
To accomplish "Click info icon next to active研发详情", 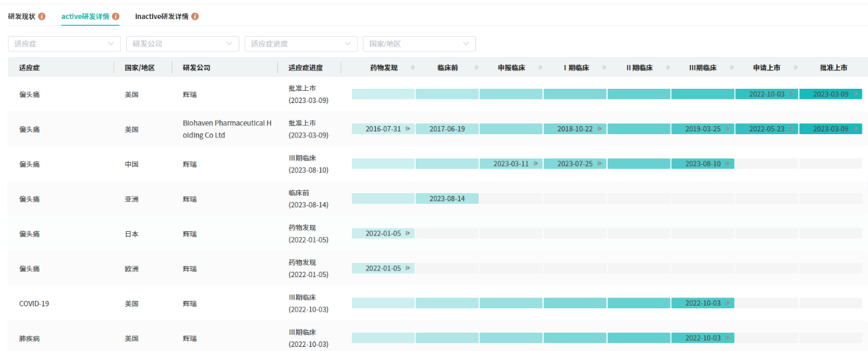I will pyautogui.click(x=116, y=16).
